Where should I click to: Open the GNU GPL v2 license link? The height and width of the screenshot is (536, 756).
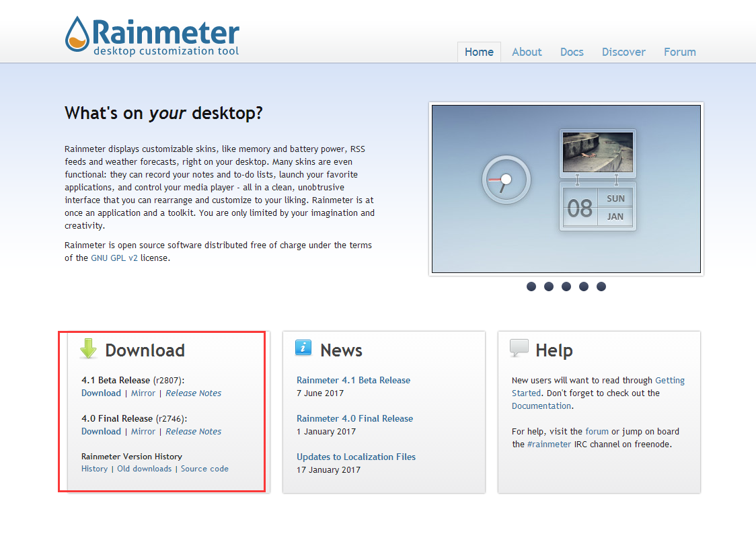(114, 258)
